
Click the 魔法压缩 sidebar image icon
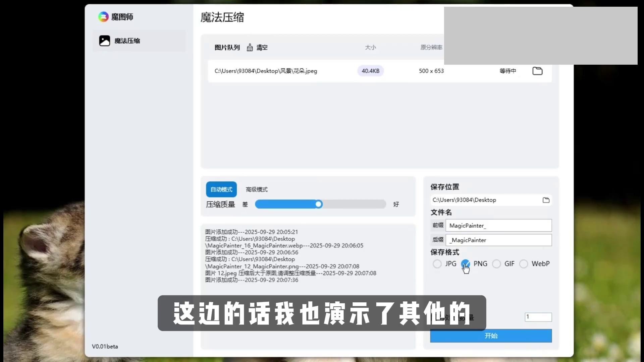click(x=105, y=41)
